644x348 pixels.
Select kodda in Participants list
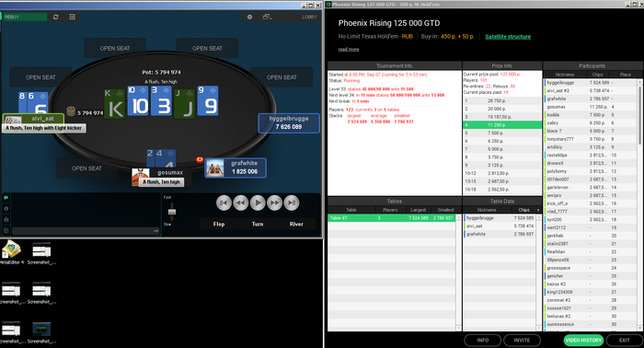[591, 115]
